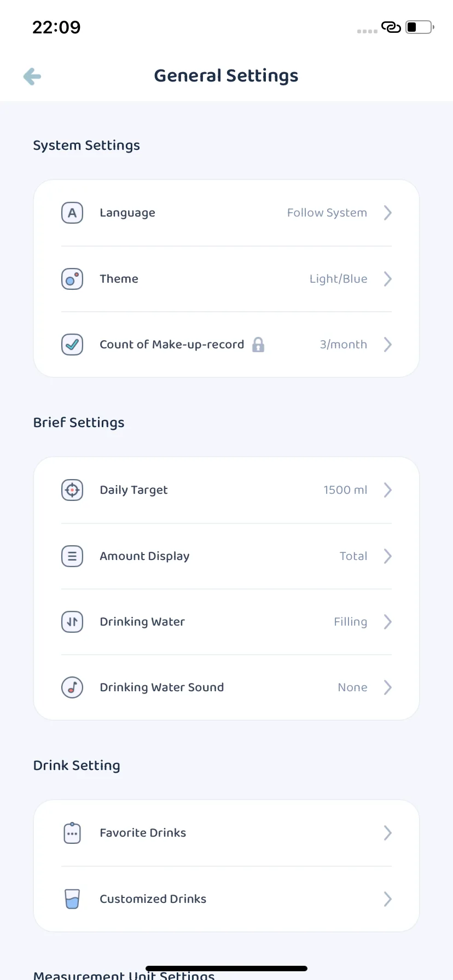
Task: Tap the music note sound icon
Action: (x=72, y=687)
